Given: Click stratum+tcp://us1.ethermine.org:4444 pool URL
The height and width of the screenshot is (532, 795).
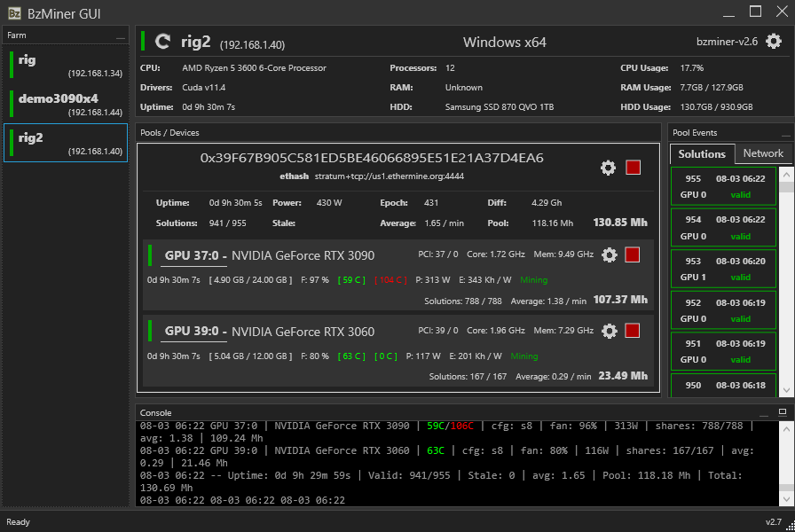Looking at the screenshot, I should coord(389,176).
